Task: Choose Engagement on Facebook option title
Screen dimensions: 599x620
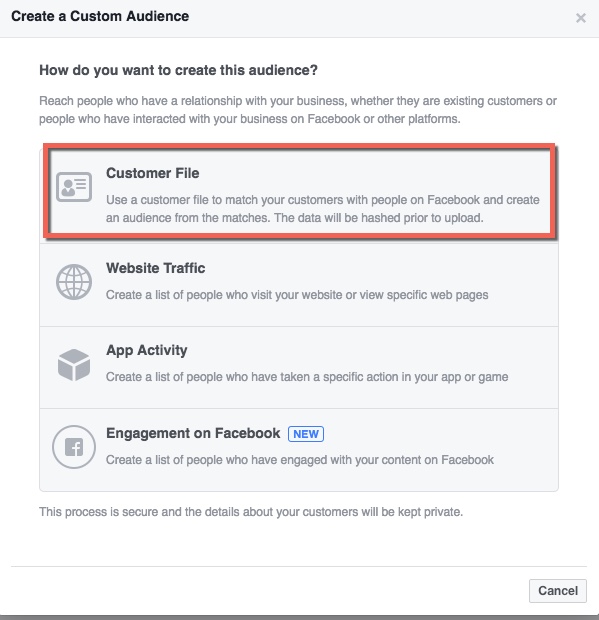Action: [193, 433]
